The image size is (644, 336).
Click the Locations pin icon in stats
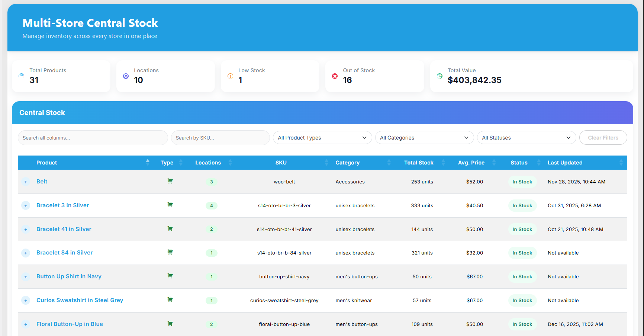[126, 76]
